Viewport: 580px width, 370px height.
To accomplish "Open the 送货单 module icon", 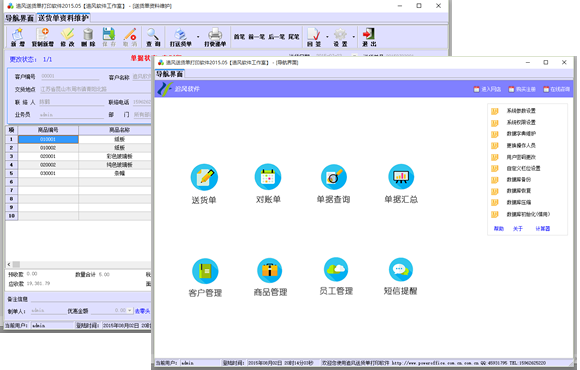I will [x=204, y=177].
